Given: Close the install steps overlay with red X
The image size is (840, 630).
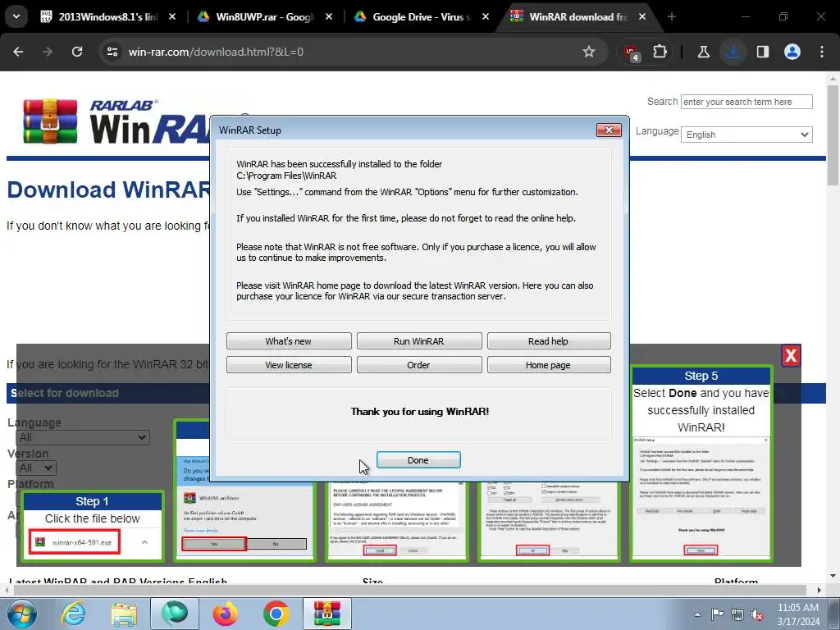Looking at the screenshot, I should point(791,356).
